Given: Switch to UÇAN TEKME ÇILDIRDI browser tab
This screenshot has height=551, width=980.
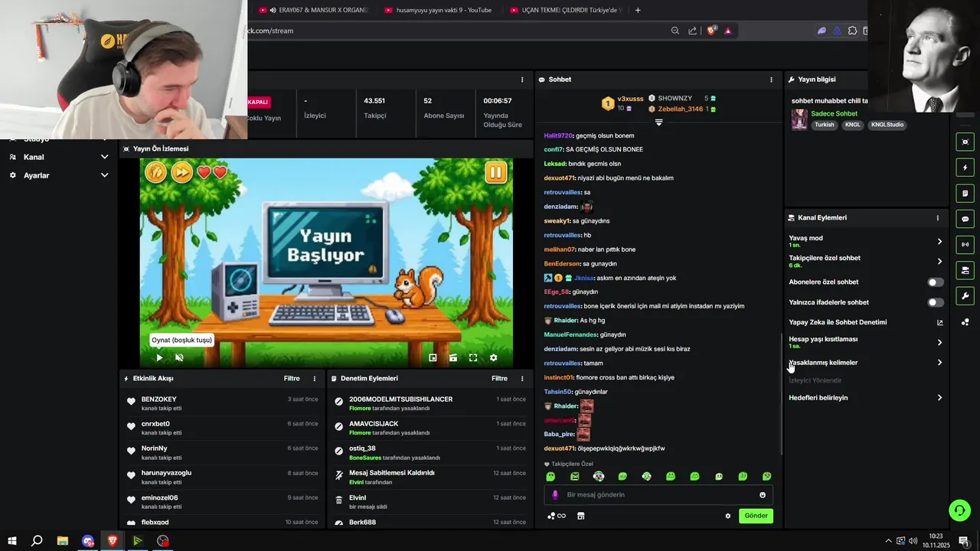Looking at the screenshot, I should point(564,10).
